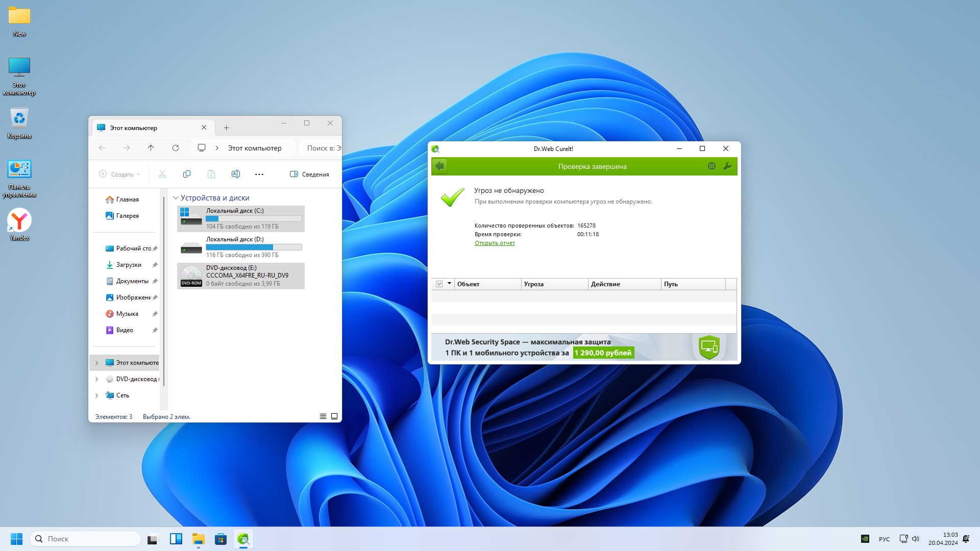This screenshot has height=551, width=980.
Task: Click the green back arrow in Dr.Web
Action: [x=439, y=166]
